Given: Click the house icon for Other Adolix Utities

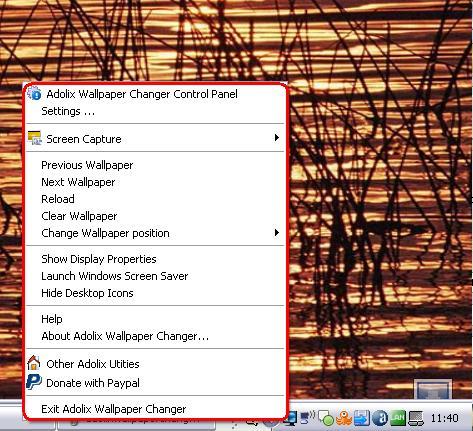Looking at the screenshot, I should click(34, 363).
